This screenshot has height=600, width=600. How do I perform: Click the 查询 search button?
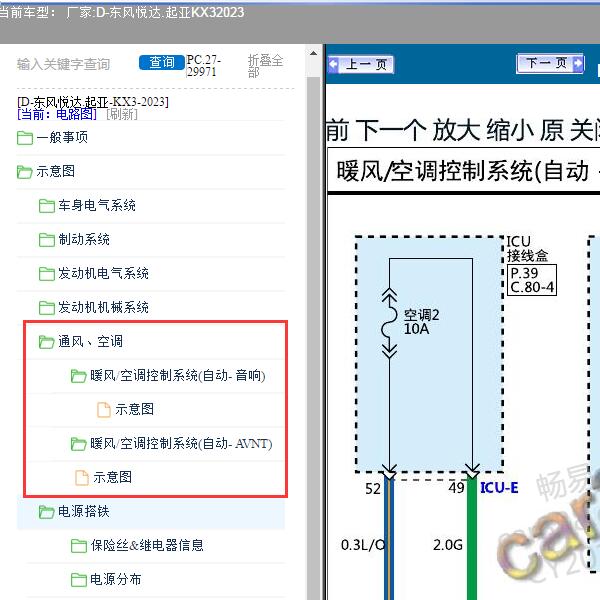[162, 62]
